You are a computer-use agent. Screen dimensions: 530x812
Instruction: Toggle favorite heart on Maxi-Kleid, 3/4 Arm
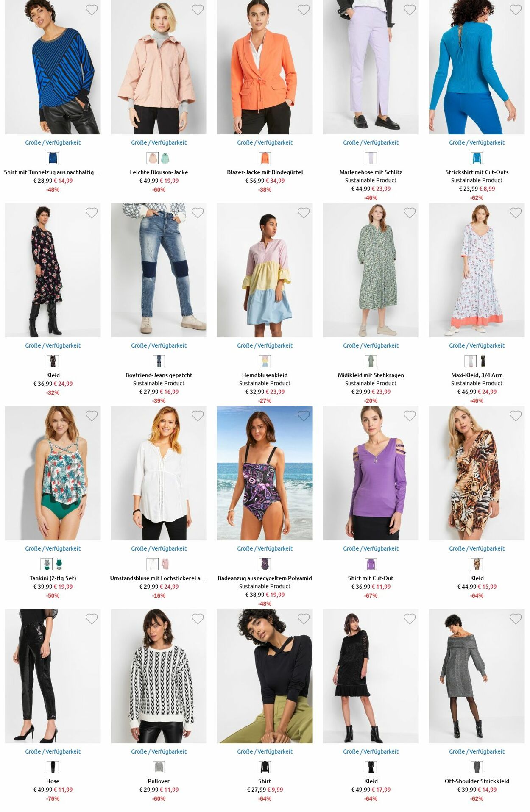[516, 213]
